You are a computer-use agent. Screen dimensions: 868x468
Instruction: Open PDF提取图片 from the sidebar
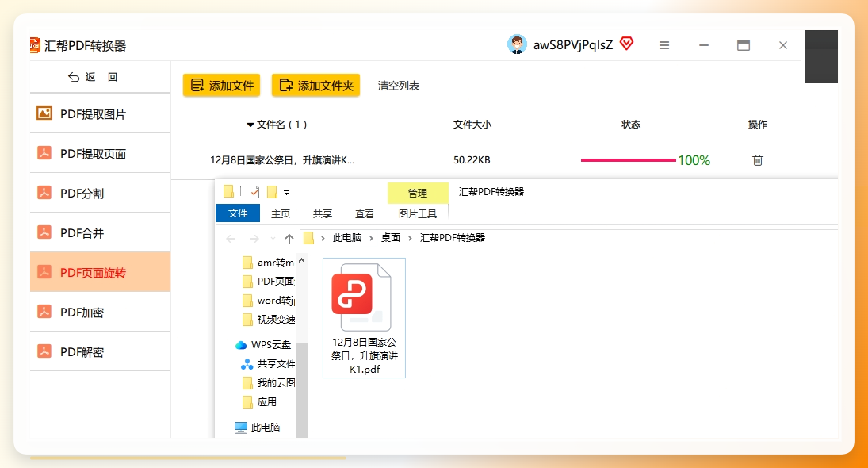tap(100, 113)
